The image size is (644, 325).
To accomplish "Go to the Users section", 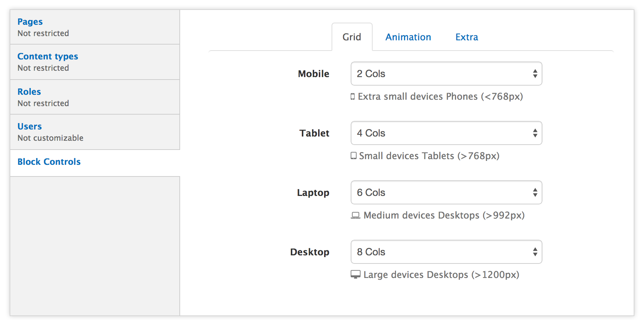I will 30,127.
